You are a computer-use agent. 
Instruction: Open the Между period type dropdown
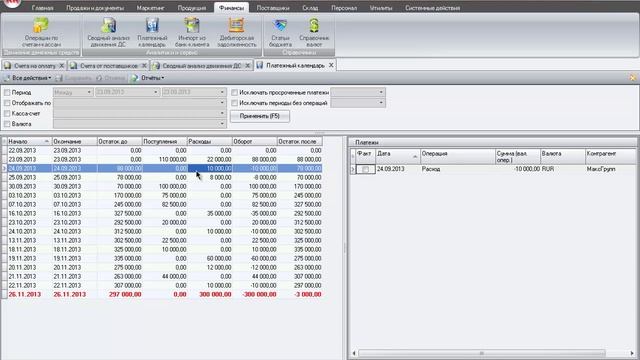tap(89, 92)
